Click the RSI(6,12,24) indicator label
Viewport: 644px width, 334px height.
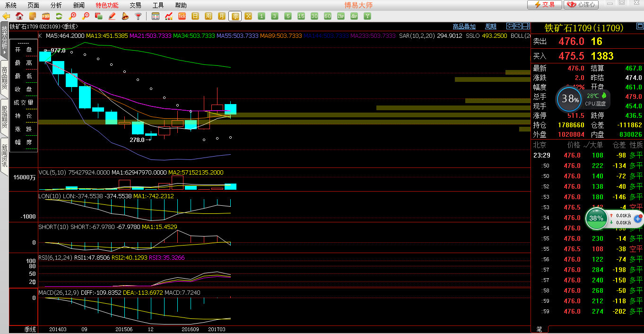point(55,258)
